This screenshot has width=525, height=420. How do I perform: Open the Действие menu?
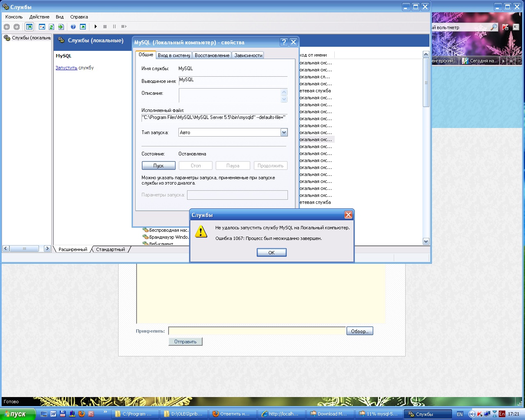(x=39, y=17)
